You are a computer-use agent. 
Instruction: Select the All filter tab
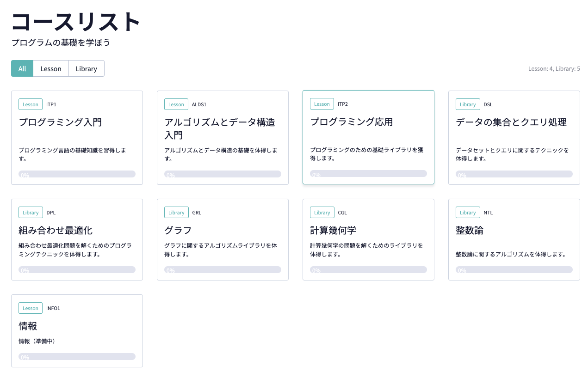(x=22, y=68)
